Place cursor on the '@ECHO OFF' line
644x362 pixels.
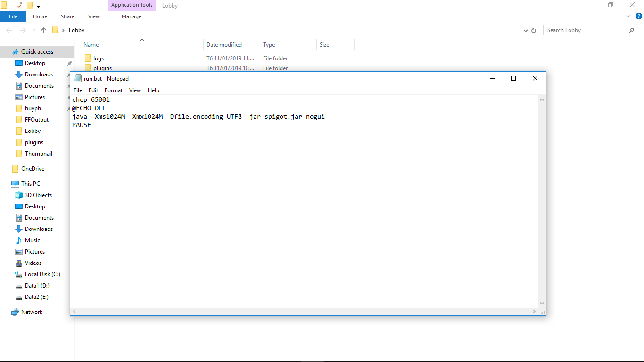click(89, 108)
